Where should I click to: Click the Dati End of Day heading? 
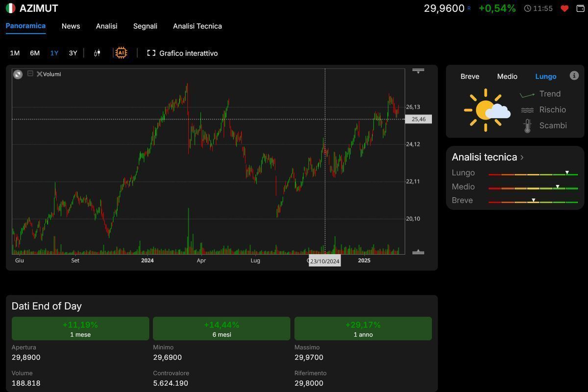click(47, 306)
